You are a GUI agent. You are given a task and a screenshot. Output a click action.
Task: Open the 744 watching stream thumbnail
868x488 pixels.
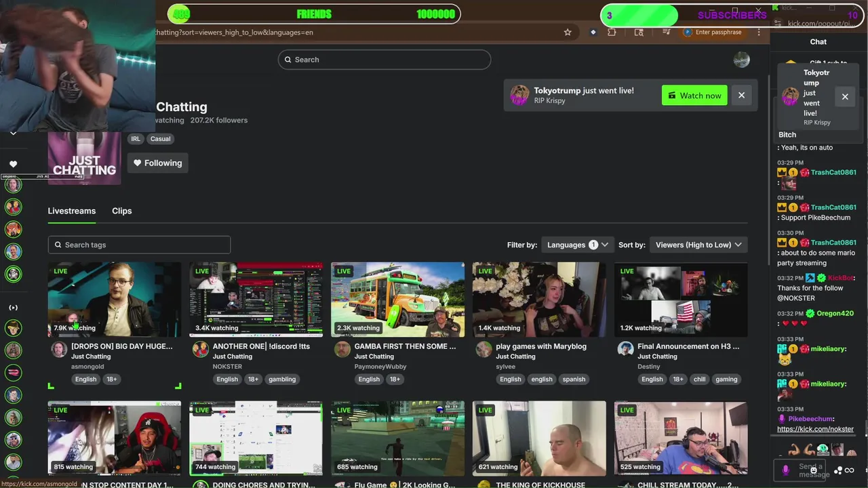(x=256, y=438)
